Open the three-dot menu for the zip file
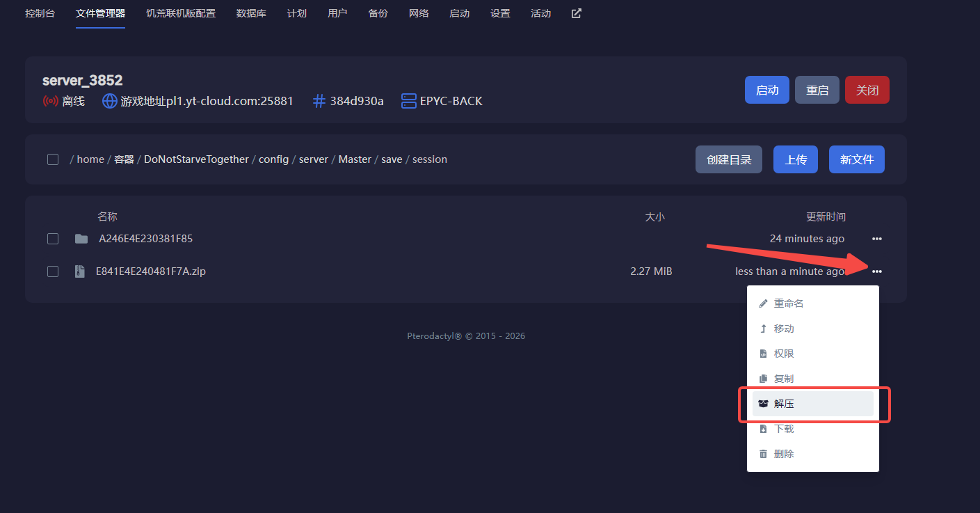The image size is (980, 513). click(877, 271)
